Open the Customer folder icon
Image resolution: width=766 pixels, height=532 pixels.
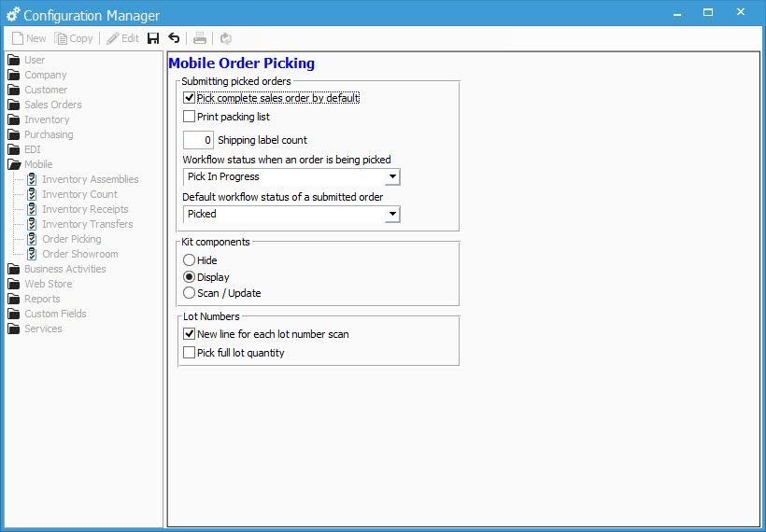click(14, 90)
